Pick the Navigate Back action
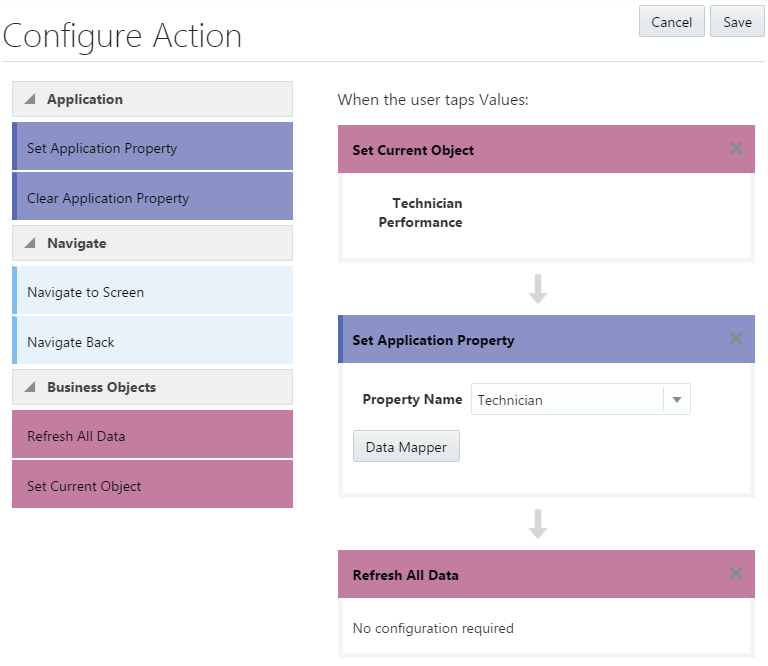768x666 pixels. 152,342
